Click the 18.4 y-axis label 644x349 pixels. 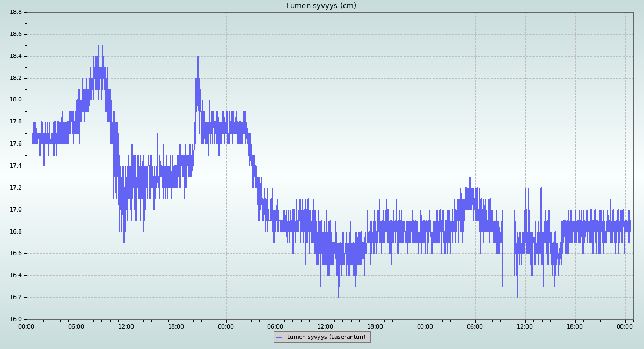click(15, 56)
